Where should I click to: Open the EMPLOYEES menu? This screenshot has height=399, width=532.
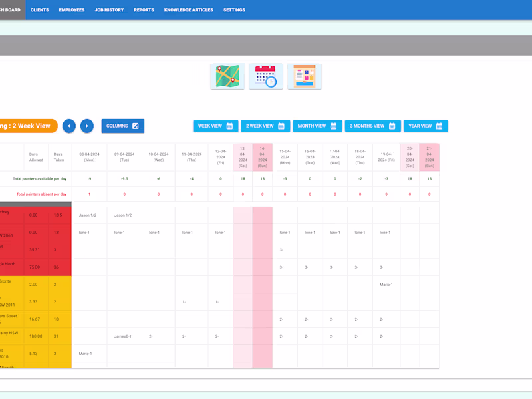pos(71,10)
